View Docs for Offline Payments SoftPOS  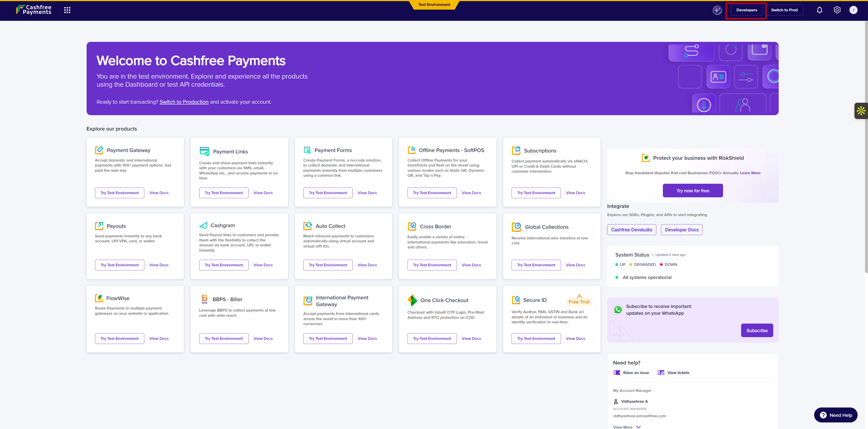tap(471, 193)
